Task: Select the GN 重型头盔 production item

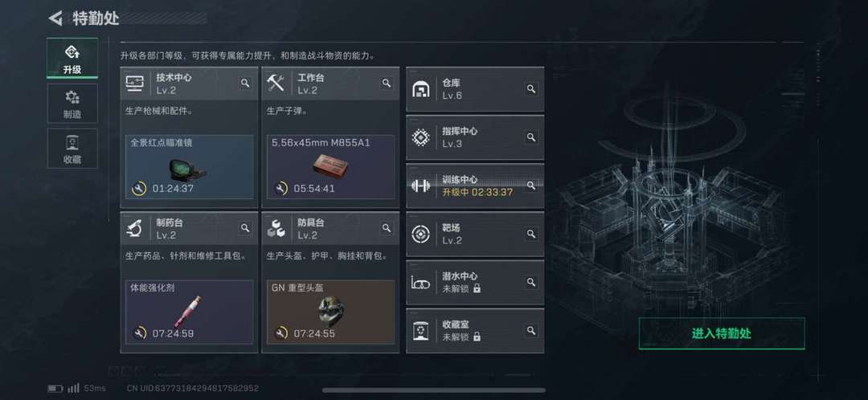Action: tap(330, 312)
